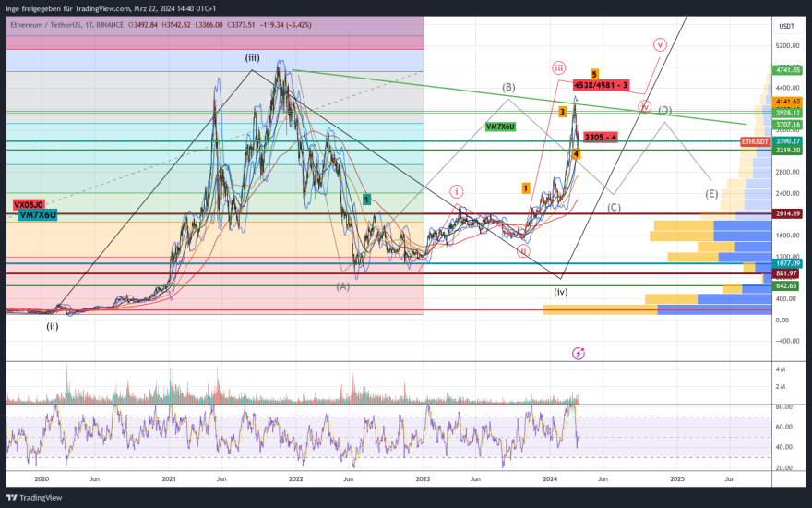Click the 2023 label on time axis
812x508 pixels.
click(x=423, y=479)
